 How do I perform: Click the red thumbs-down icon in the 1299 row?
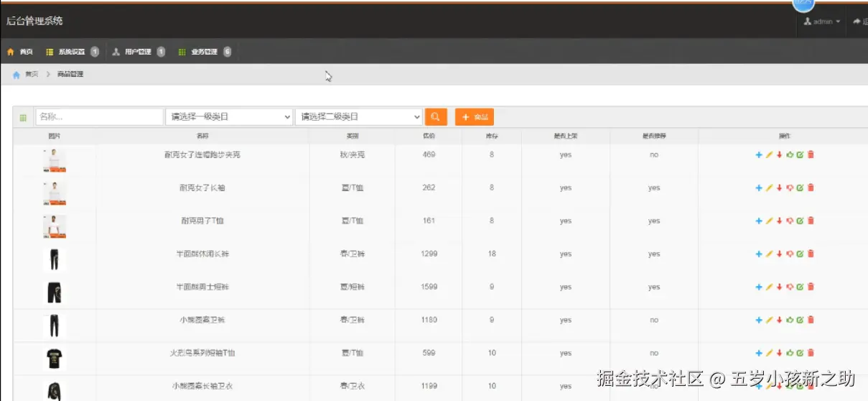(x=790, y=254)
